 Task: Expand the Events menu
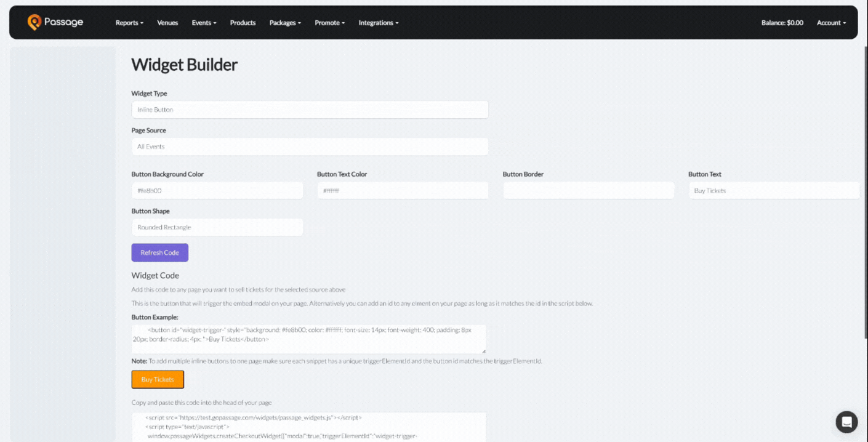click(204, 23)
